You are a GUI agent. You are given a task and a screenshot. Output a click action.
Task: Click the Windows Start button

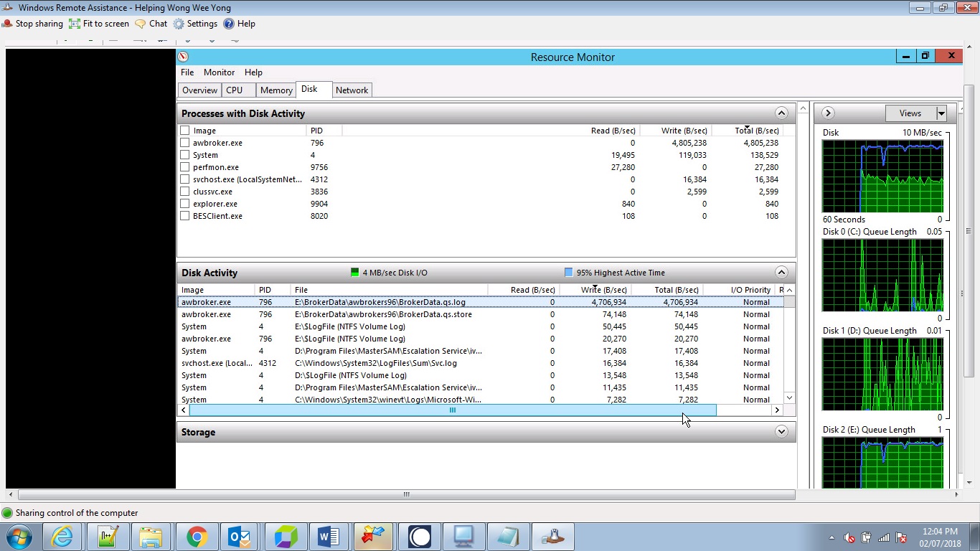click(19, 537)
